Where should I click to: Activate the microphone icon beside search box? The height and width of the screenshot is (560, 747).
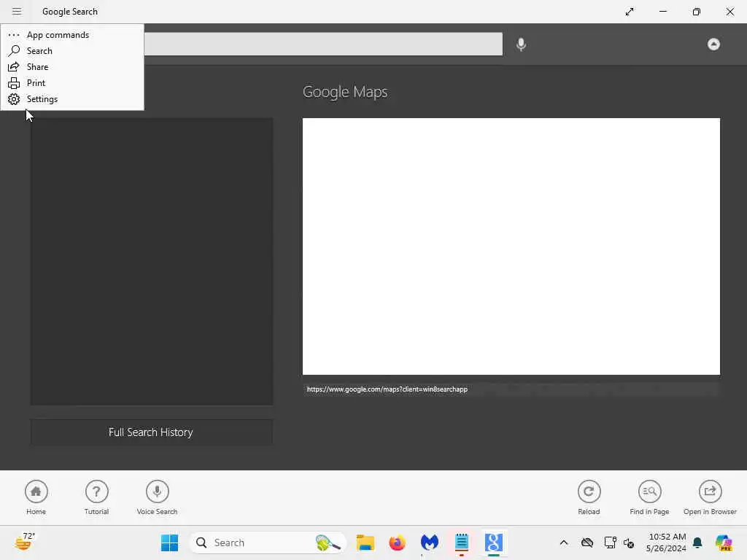(x=521, y=44)
